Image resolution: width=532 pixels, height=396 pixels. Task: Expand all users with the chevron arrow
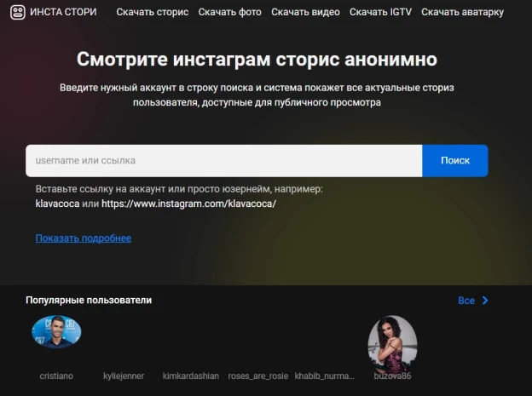[485, 301]
